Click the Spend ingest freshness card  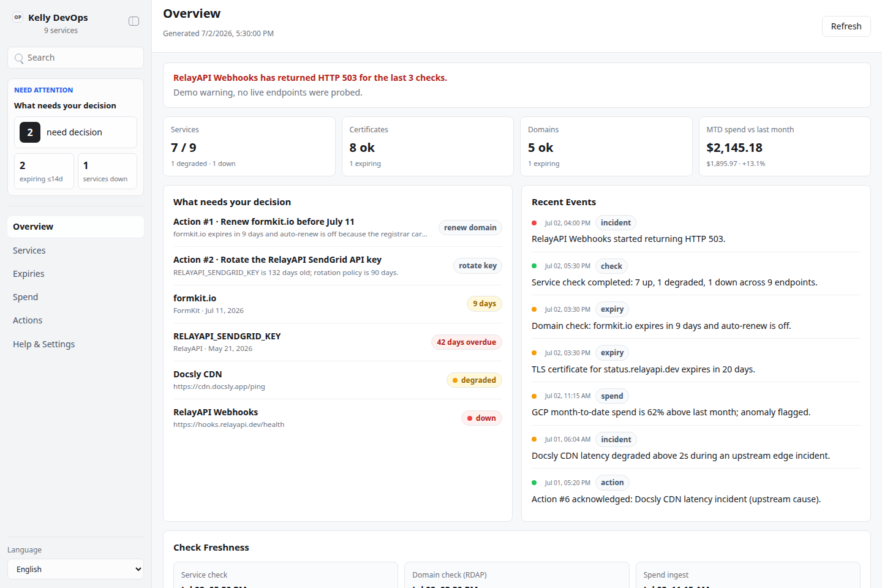pos(748,575)
